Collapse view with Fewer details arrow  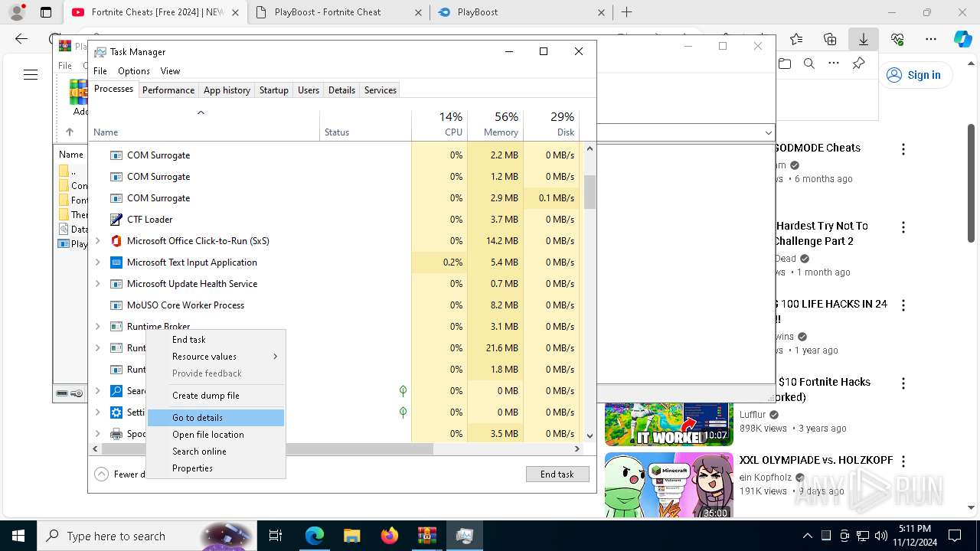[x=101, y=474]
